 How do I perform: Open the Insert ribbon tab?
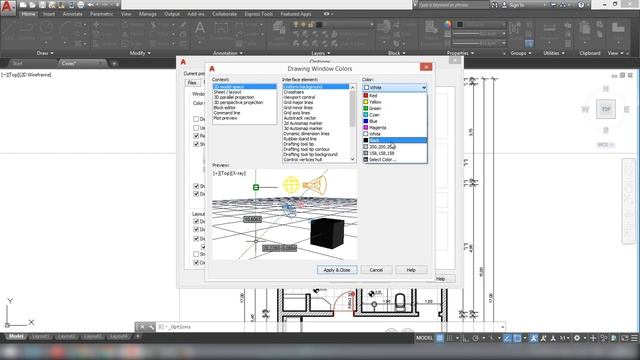click(x=49, y=14)
